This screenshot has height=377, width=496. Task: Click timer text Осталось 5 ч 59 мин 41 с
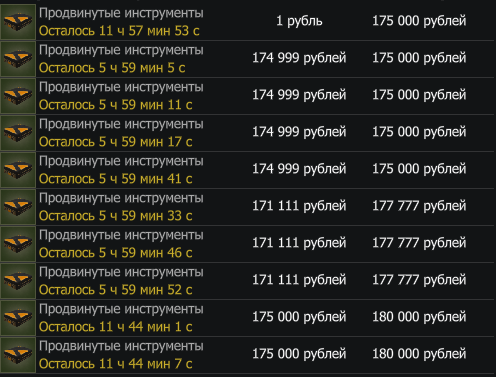[x=115, y=179]
